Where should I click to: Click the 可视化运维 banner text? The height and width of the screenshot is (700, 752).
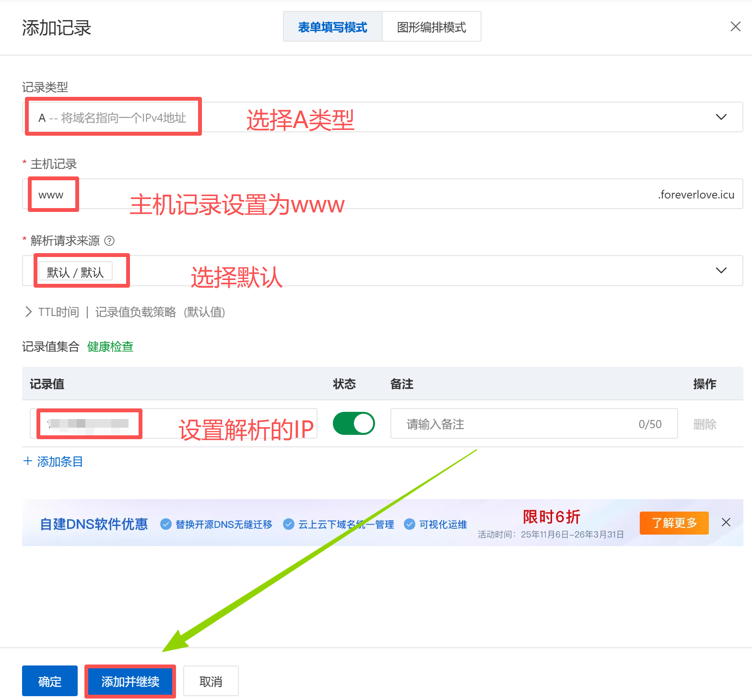pyautogui.click(x=443, y=525)
